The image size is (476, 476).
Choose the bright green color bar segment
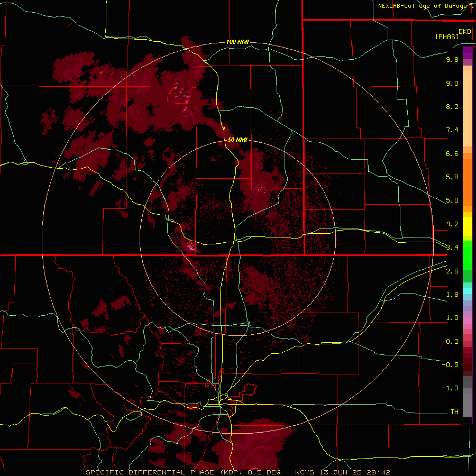[467, 255]
